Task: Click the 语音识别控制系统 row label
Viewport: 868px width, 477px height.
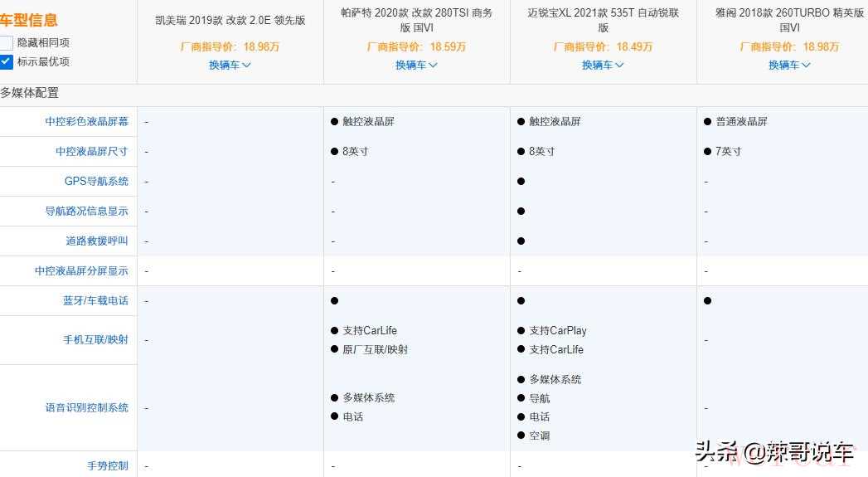Action: pyautogui.click(x=87, y=408)
